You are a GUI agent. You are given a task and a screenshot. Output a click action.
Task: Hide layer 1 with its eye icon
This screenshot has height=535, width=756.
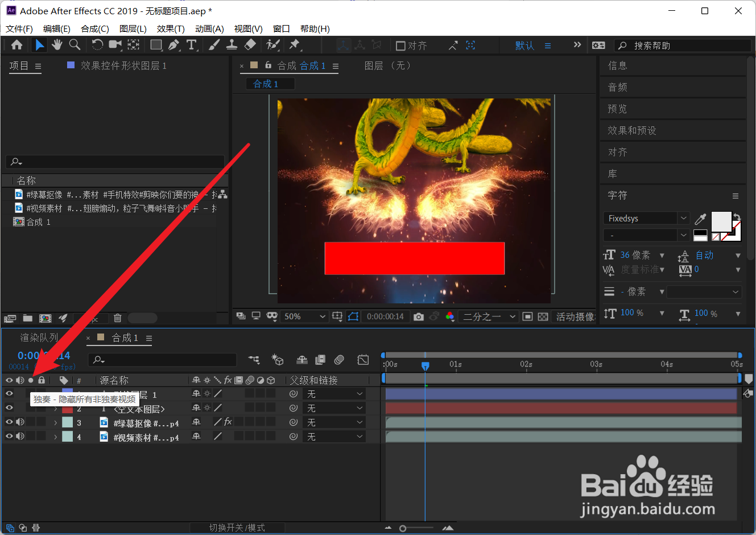click(x=9, y=393)
